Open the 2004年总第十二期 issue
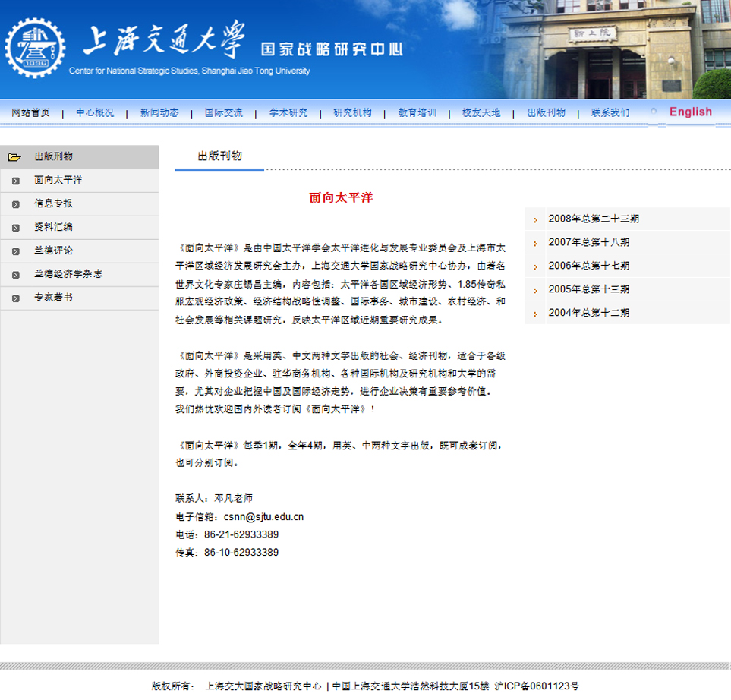Screen dimensions: 731x700 (x=589, y=313)
